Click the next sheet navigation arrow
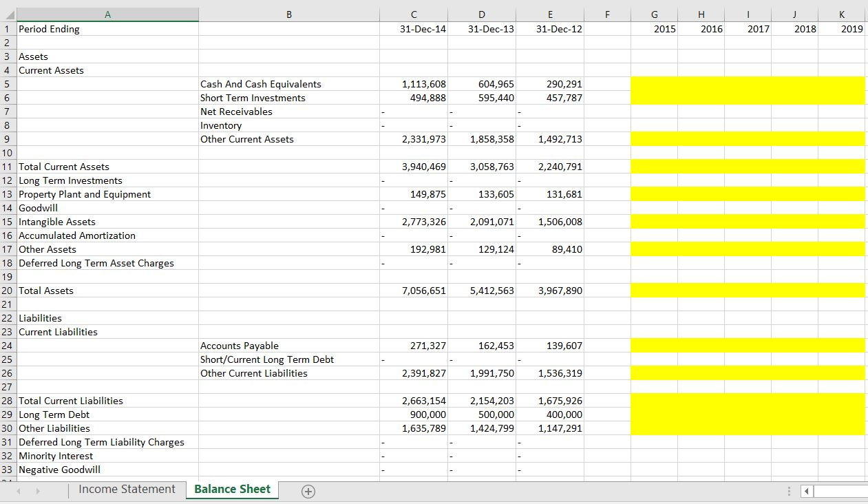The height and width of the screenshot is (504, 868). (39, 491)
